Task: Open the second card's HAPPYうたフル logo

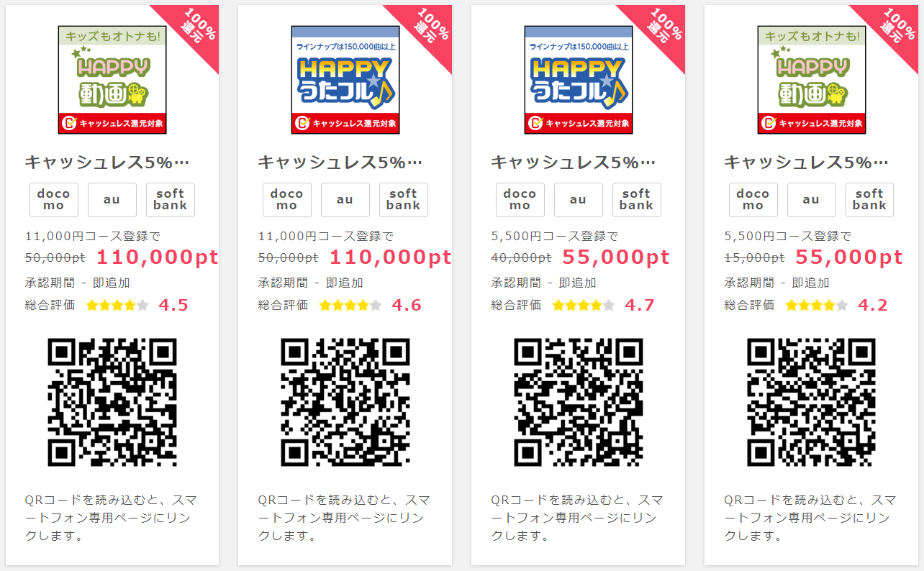Action: tap(345, 80)
